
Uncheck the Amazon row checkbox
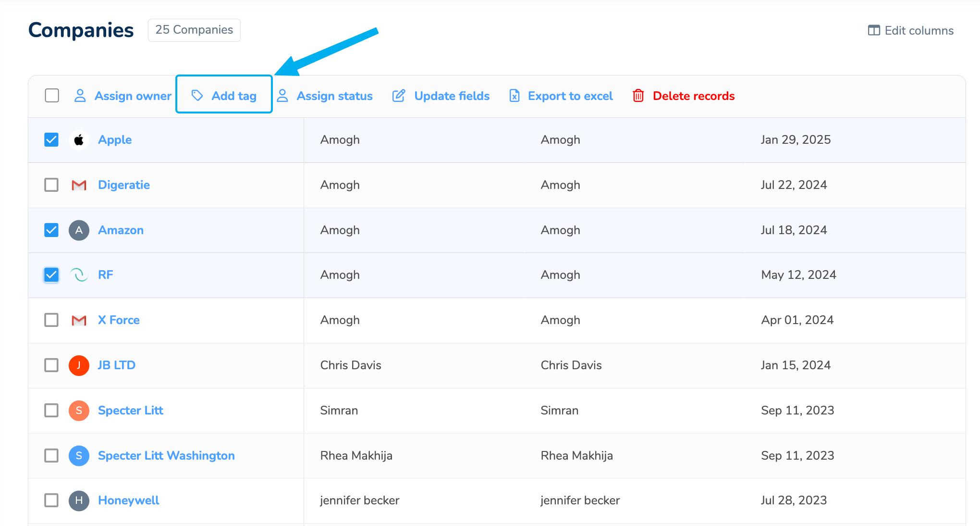51,230
